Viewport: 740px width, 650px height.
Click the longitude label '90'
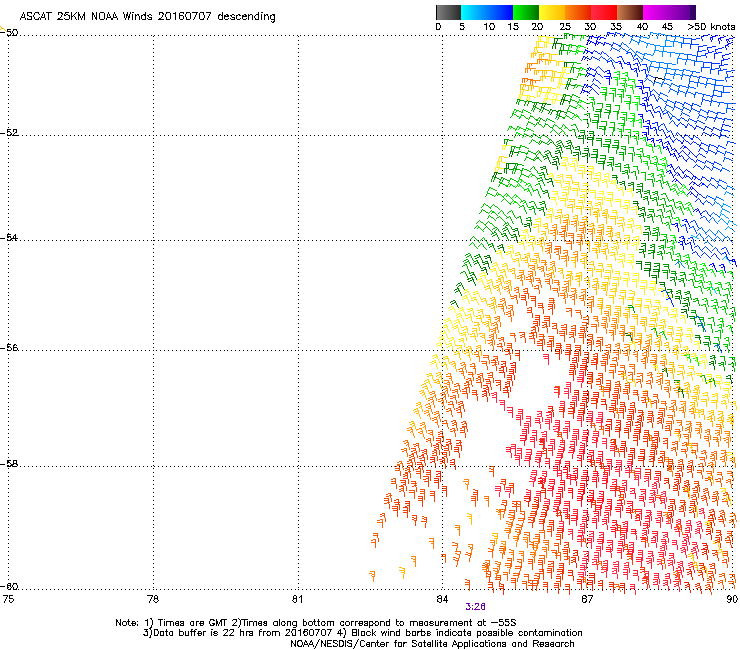[732, 599]
